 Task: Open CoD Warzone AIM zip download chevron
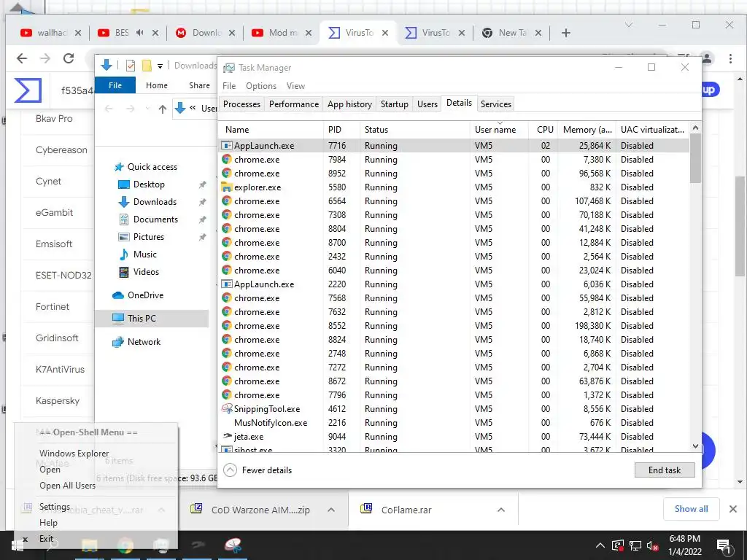[x=330, y=510]
